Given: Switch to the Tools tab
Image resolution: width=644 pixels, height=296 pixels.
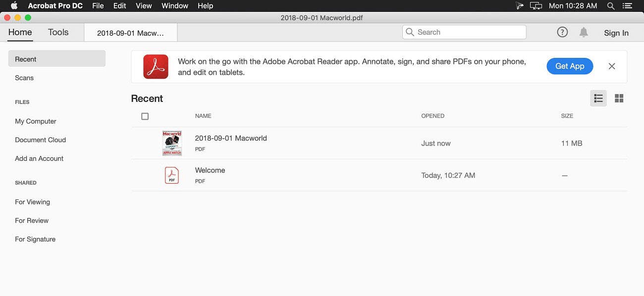Looking at the screenshot, I should 58,32.
